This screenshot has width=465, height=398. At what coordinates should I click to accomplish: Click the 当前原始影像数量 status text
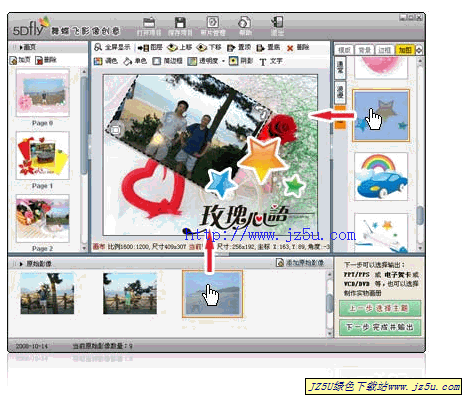pos(103,346)
